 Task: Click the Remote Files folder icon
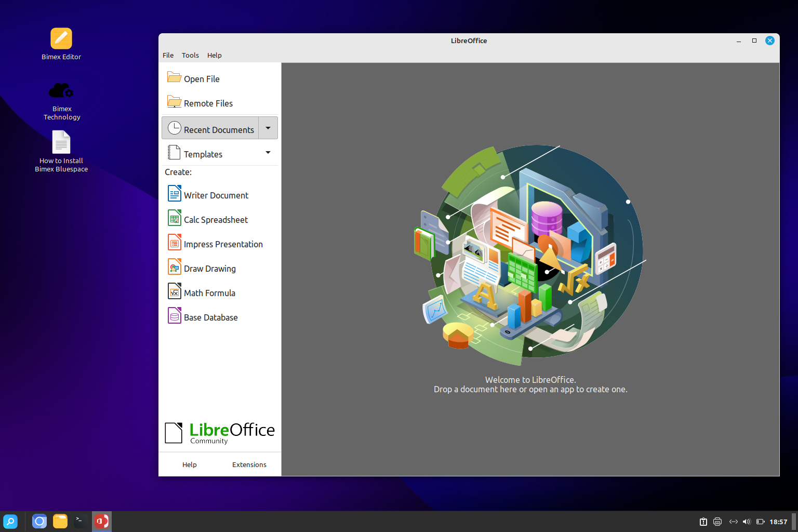pyautogui.click(x=174, y=102)
